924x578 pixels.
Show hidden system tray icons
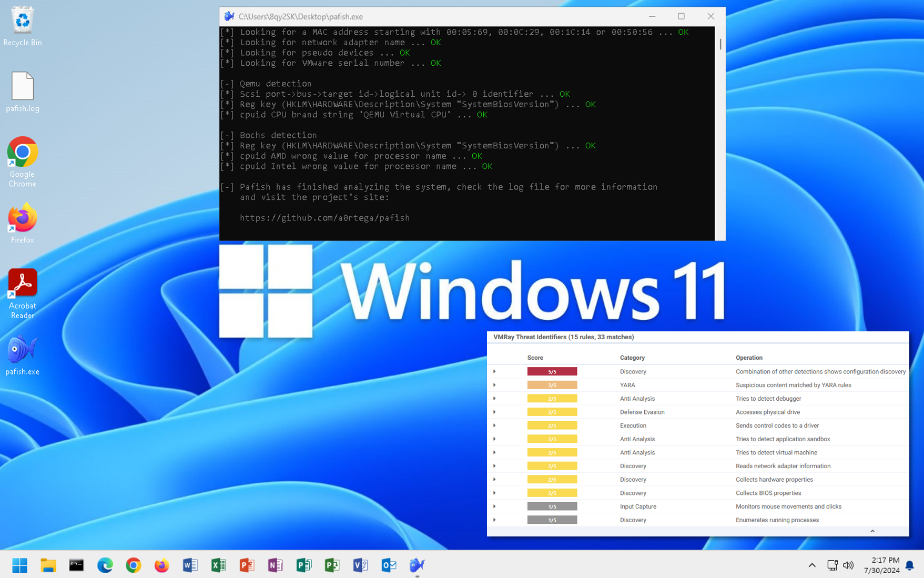click(812, 565)
